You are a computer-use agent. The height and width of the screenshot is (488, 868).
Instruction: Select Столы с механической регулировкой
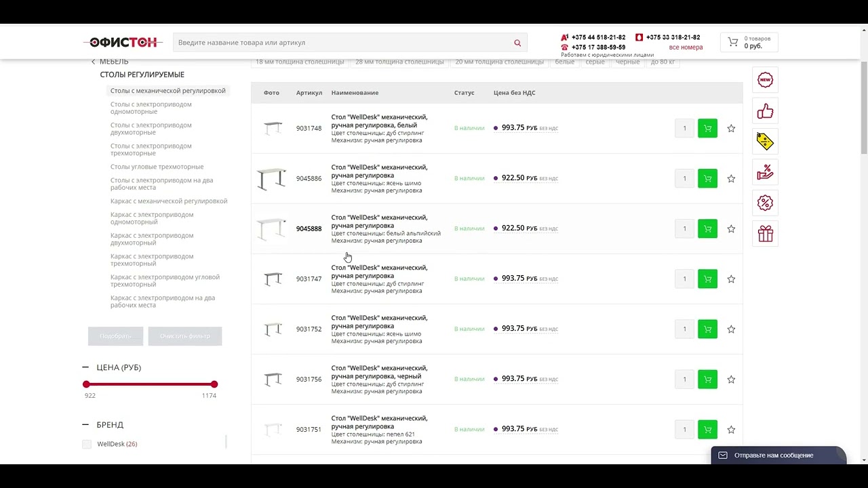167,90
